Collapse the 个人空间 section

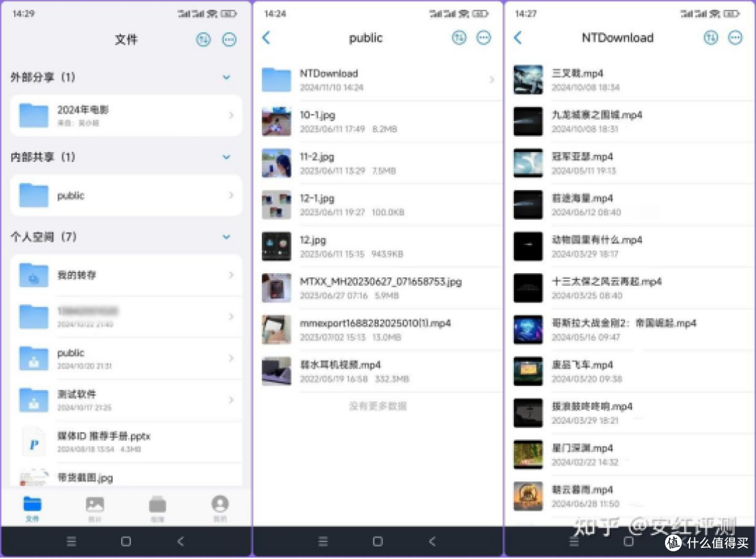tap(226, 237)
